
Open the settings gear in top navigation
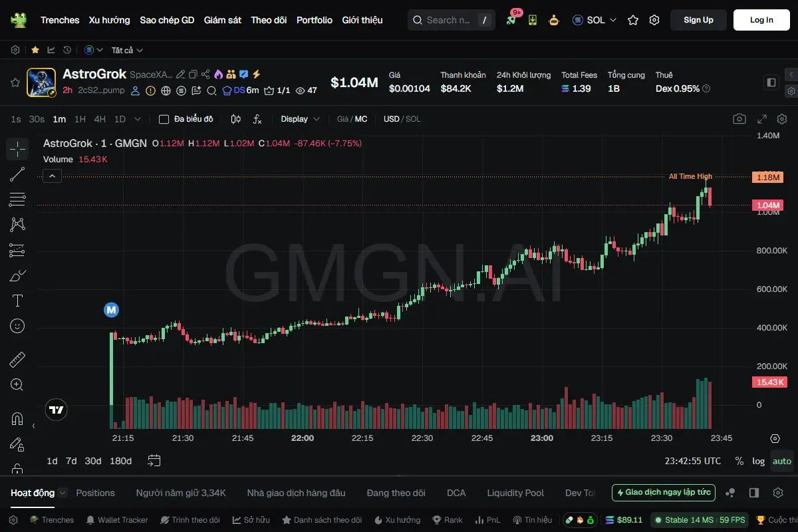(x=654, y=20)
